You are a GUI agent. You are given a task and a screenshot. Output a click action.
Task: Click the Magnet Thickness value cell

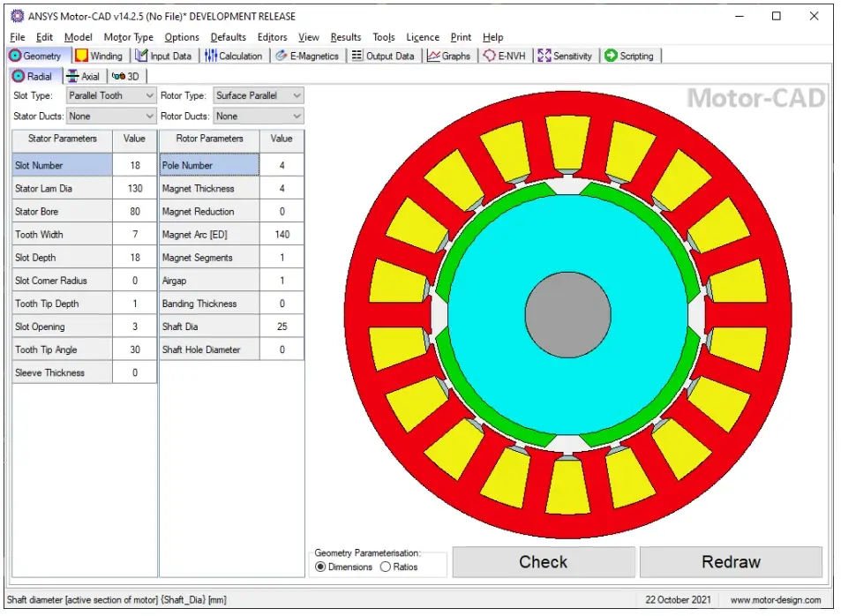pyautogui.click(x=282, y=188)
